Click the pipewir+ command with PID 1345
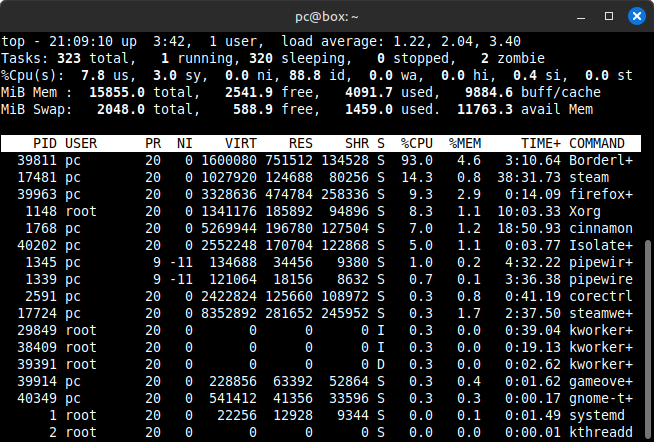The height and width of the screenshot is (442, 654). point(601,263)
